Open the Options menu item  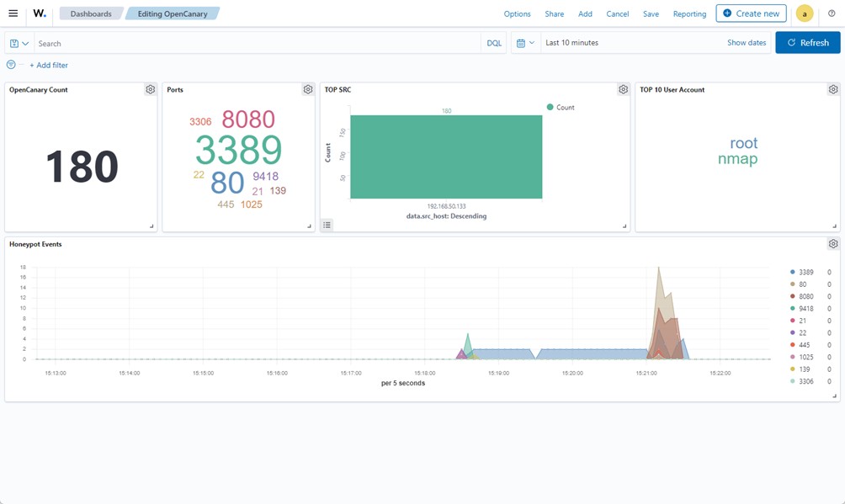click(x=517, y=14)
